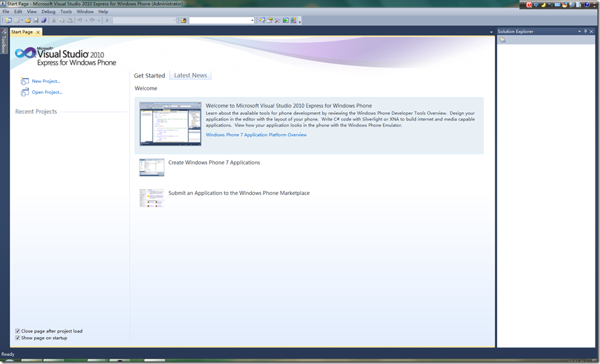The height and width of the screenshot is (364, 600).
Task: Click the Chinese character language bar icon
Action: [536, 5]
